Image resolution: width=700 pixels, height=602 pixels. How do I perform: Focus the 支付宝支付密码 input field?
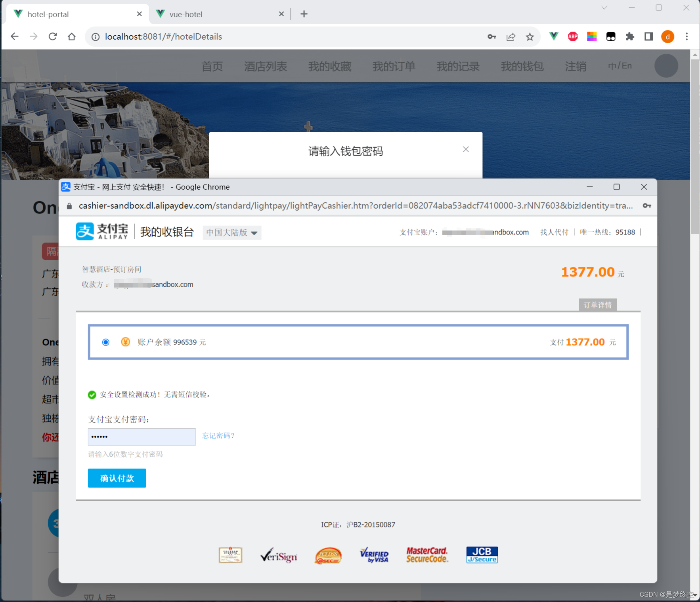tap(142, 437)
